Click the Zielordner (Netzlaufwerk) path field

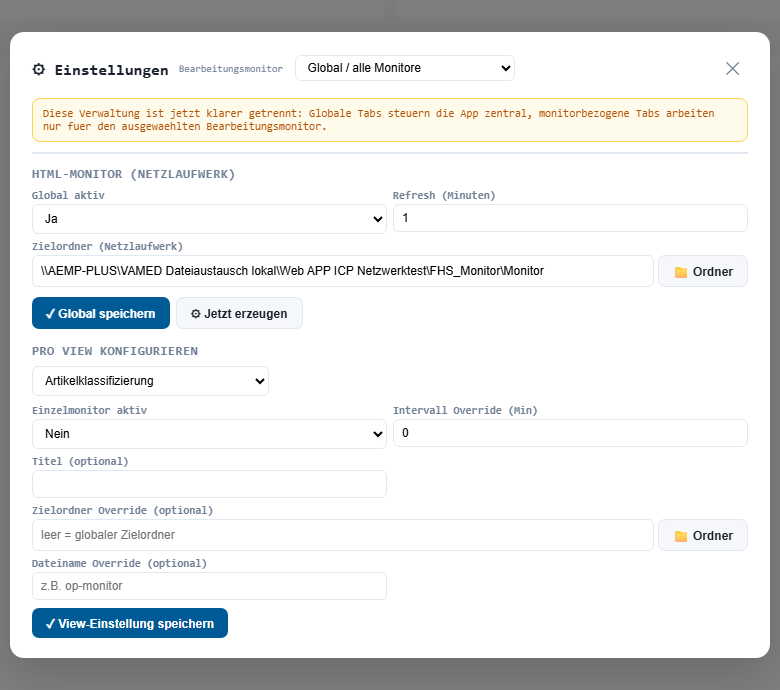pos(343,271)
